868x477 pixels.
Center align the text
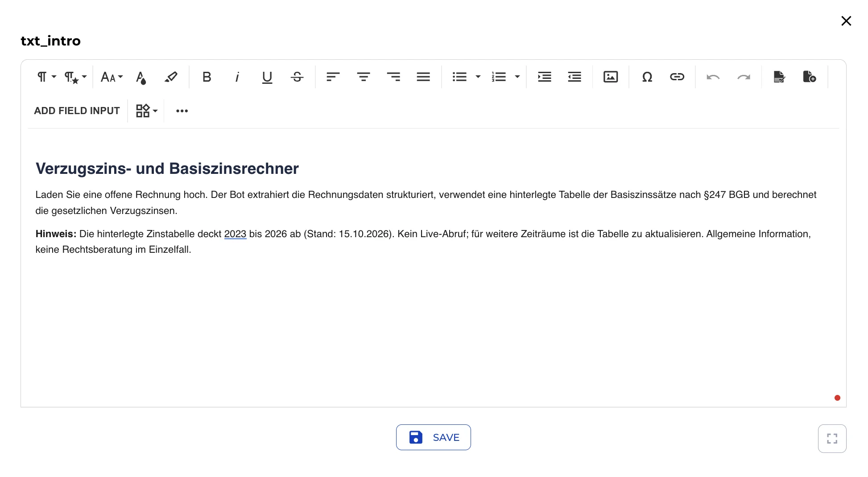coord(364,77)
